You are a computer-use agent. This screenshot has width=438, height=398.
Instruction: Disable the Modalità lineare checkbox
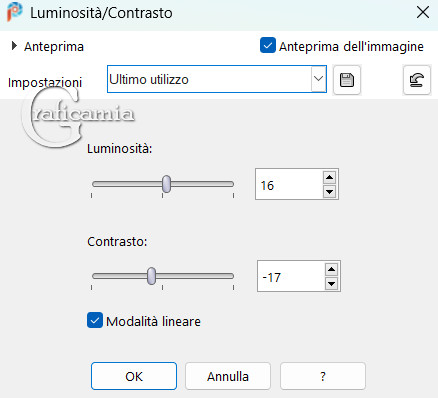pos(95,320)
